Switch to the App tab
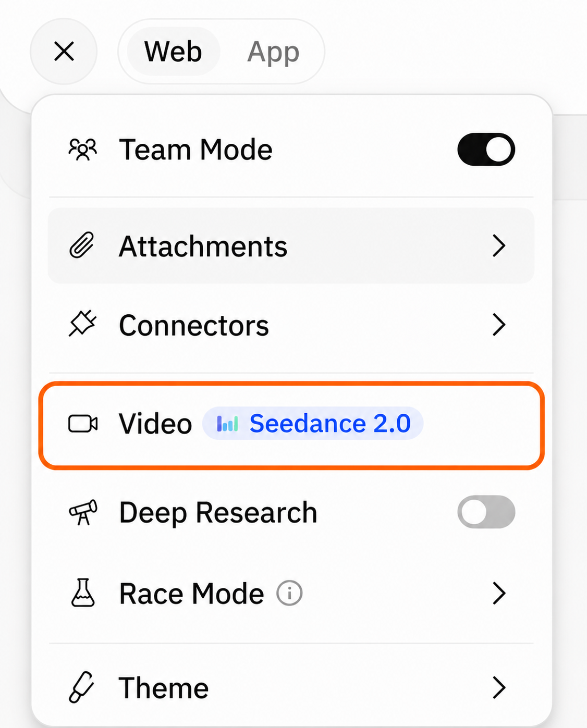The width and height of the screenshot is (587, 728). click(x=273, y=52)
